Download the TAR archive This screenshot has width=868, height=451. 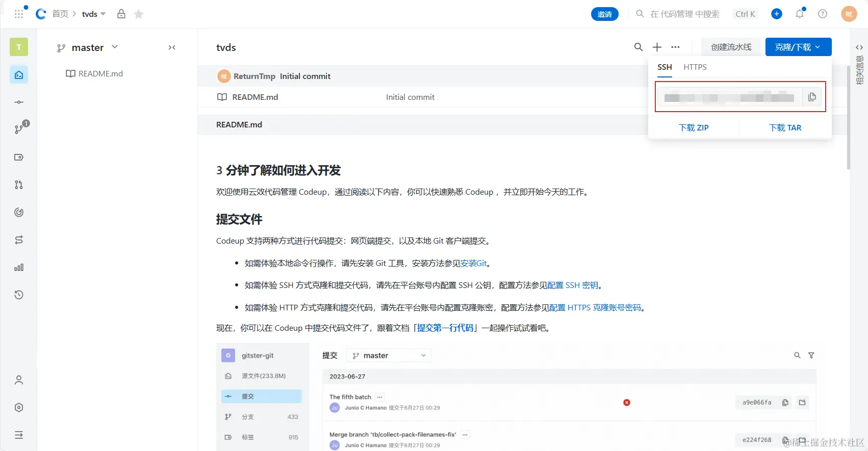click(785, 128)
